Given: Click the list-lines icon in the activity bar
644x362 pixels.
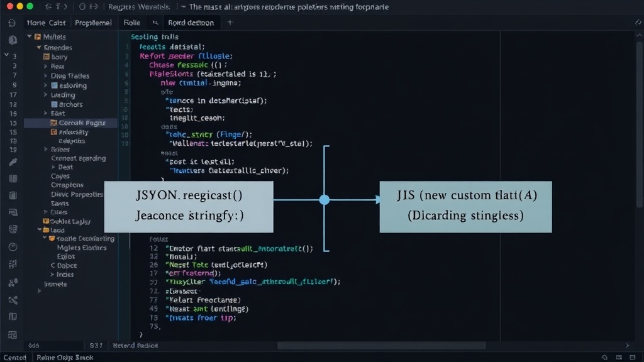Looking at the screenshot, I should click(13, 212).
